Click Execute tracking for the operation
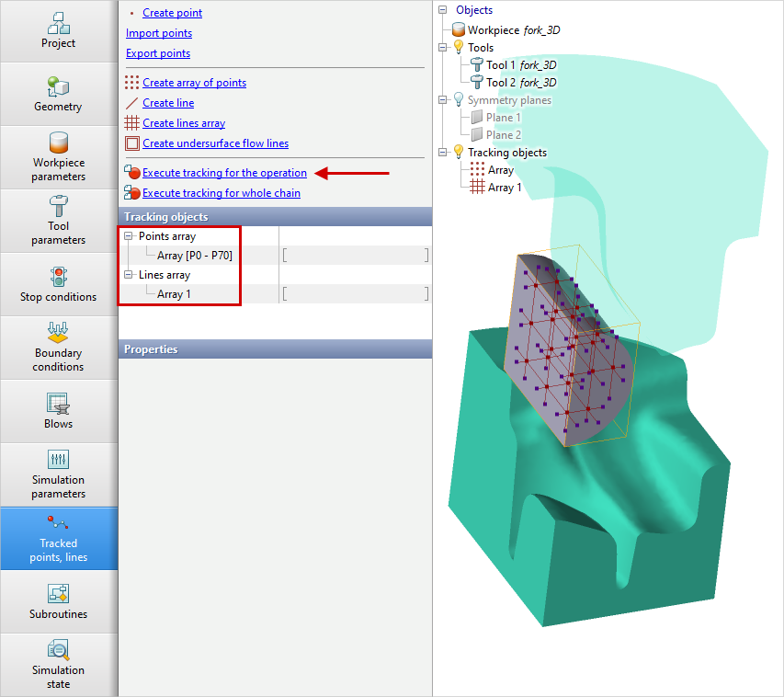 (x=224, y=173)
